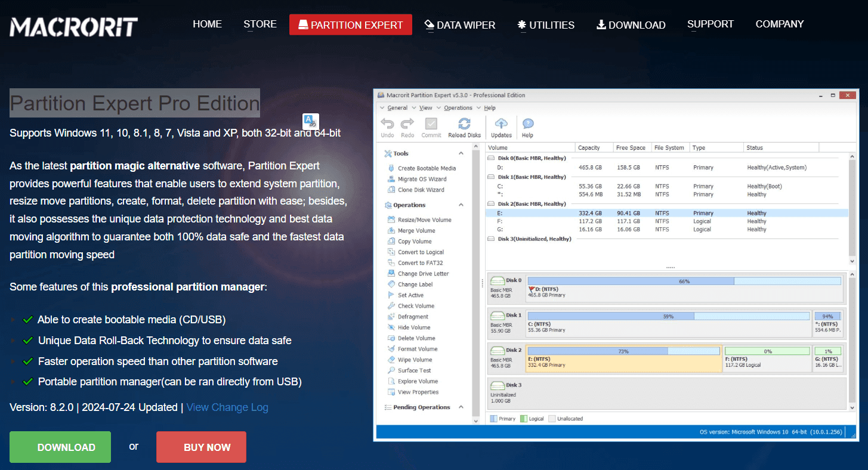Click the C: 59% usage bar
868x470 pixels.
[669, 316]
